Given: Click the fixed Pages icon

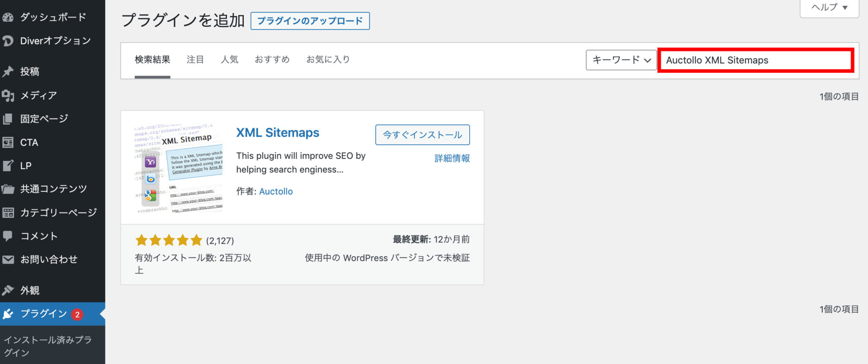Looking at the screenshot, I should 8,119.
